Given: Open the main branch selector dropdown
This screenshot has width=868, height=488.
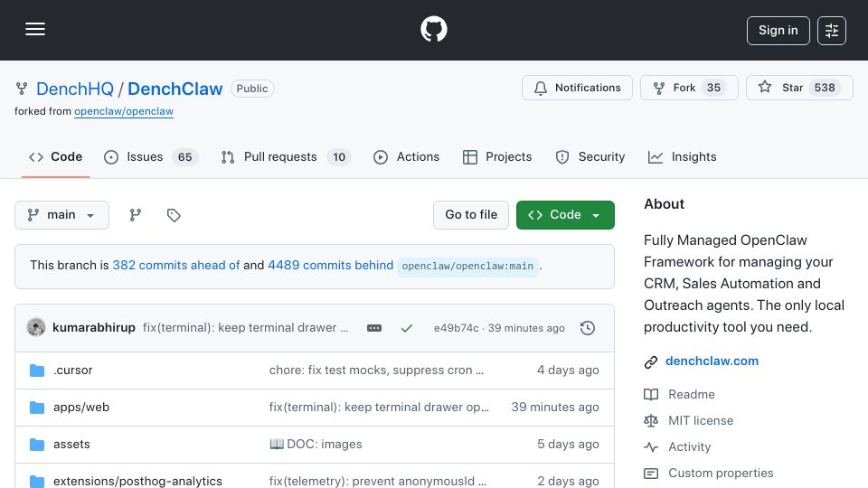Looking at the screenshot, I should tap(61, 215).
